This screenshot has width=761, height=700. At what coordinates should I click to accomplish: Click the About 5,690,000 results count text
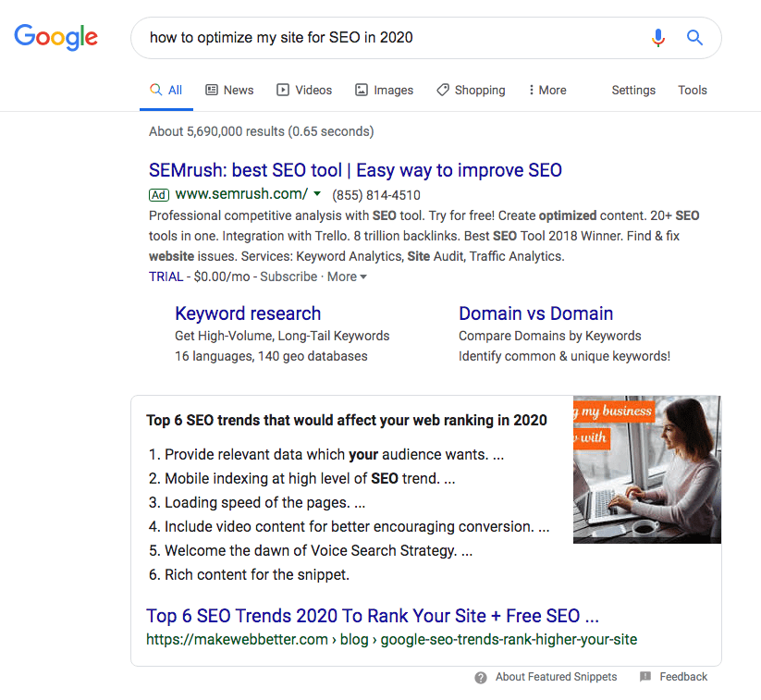point(261,131)
